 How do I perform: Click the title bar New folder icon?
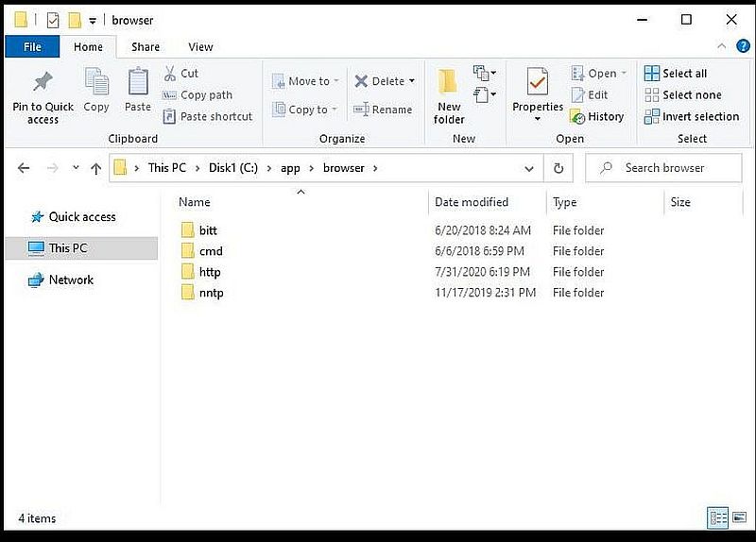click(75, 20)
